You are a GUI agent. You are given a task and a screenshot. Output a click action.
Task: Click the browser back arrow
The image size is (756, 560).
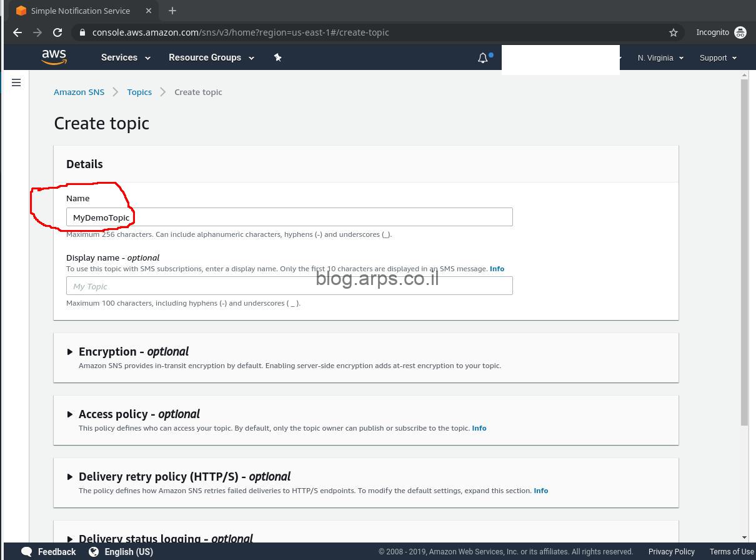point(17,32)
